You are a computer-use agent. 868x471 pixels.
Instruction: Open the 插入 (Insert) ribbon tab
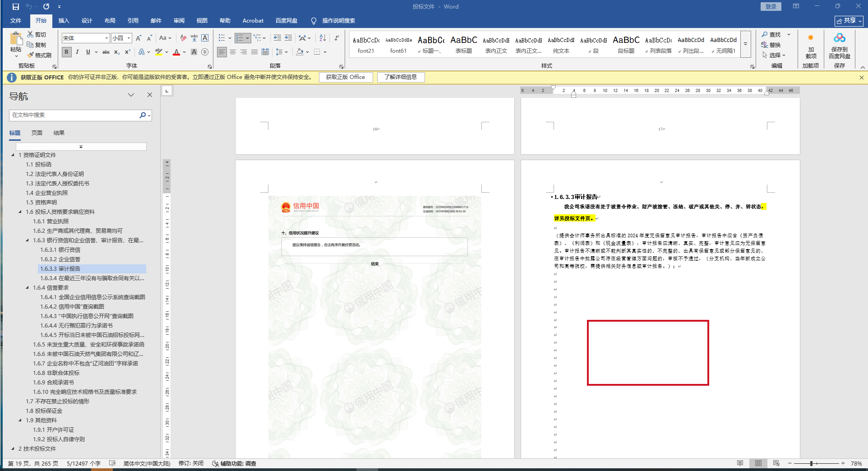(64, 21)
